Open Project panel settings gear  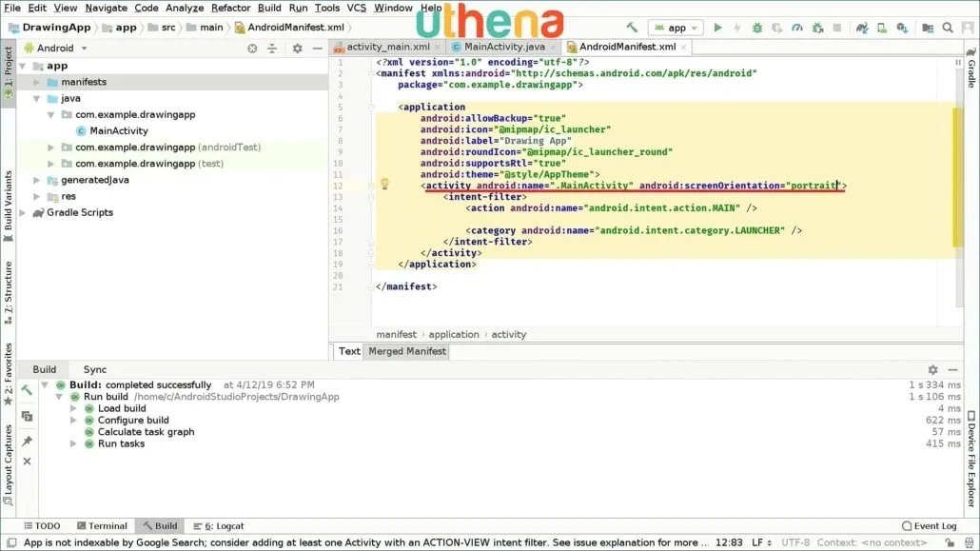pos(298,49)
